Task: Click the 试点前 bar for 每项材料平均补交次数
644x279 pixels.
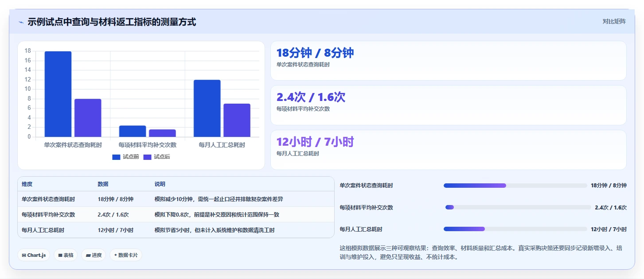Action: 133,131
